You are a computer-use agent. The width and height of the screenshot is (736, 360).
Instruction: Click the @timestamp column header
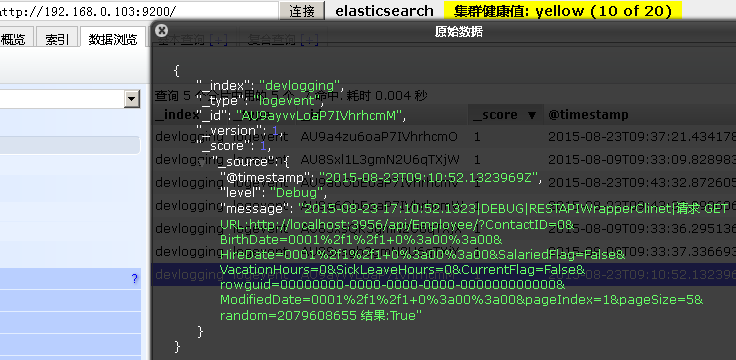(x=588, y=115)
